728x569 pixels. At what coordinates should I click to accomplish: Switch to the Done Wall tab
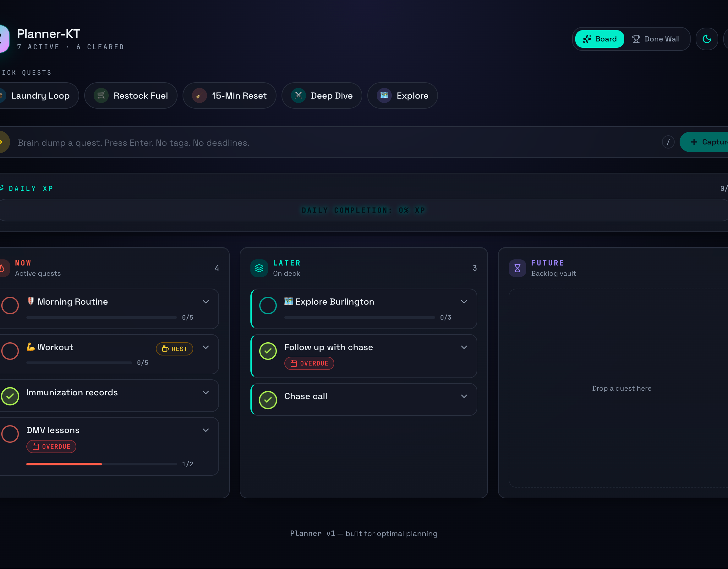[656, 39]
